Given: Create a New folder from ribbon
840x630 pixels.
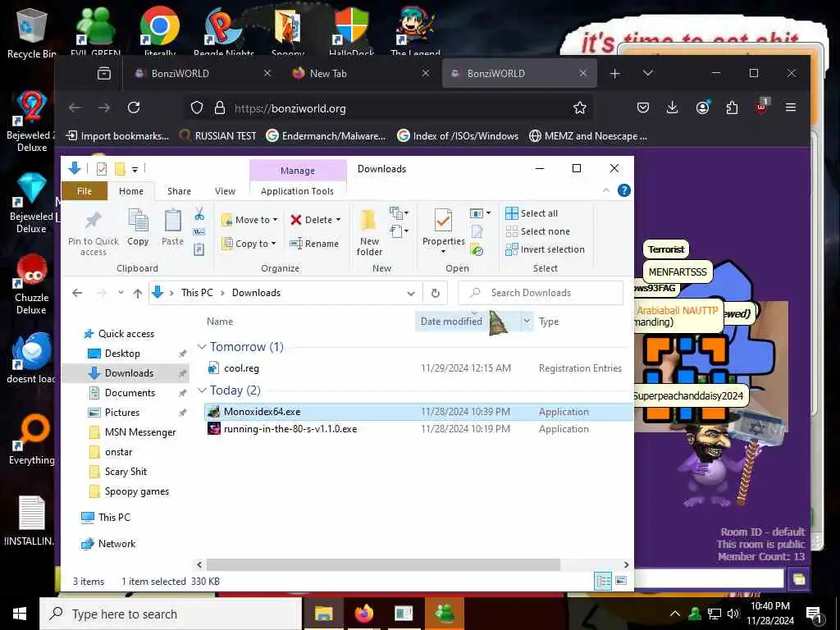Looking at the screenshot, I should (x=369, y=233).
